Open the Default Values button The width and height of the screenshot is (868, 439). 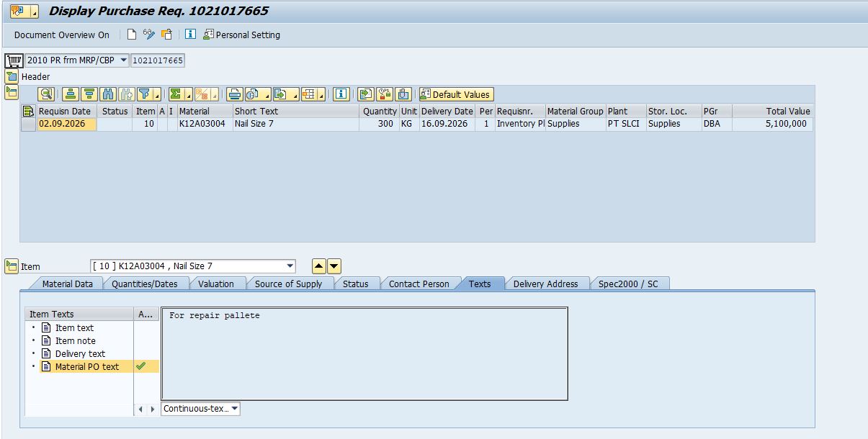[x=456, y=94]
